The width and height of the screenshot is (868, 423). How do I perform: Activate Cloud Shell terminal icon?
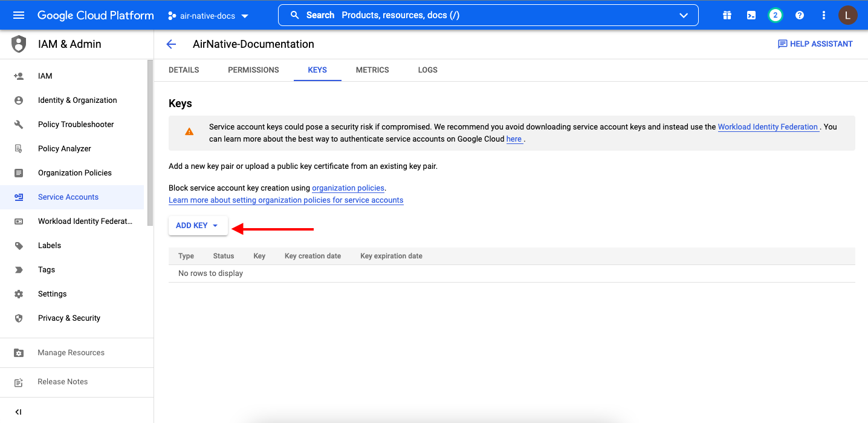[751, 15]
